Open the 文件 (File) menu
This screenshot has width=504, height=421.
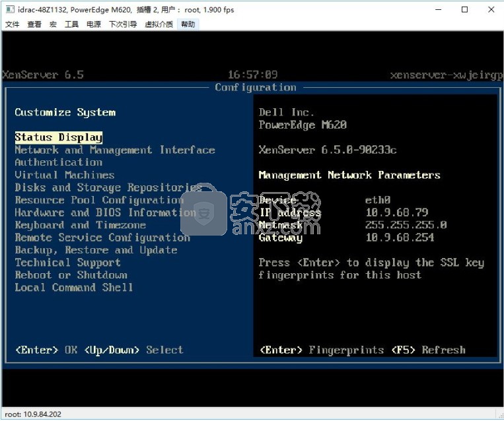12,24
